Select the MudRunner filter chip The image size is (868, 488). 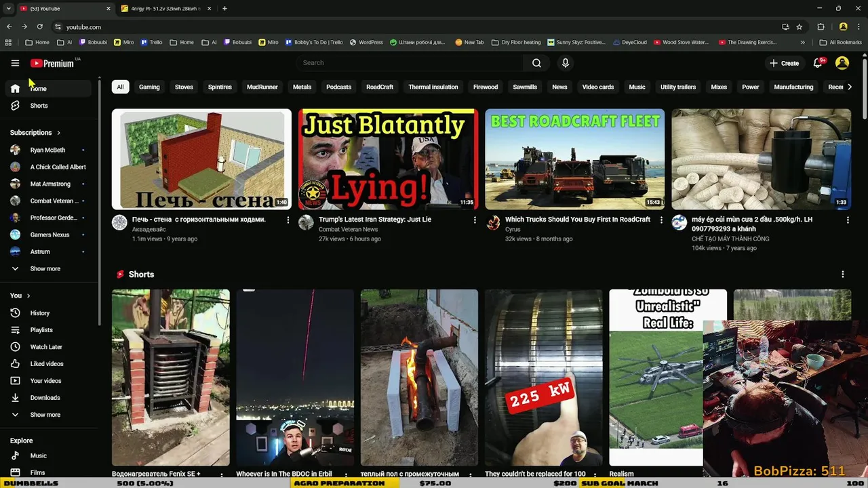point(262,87)
